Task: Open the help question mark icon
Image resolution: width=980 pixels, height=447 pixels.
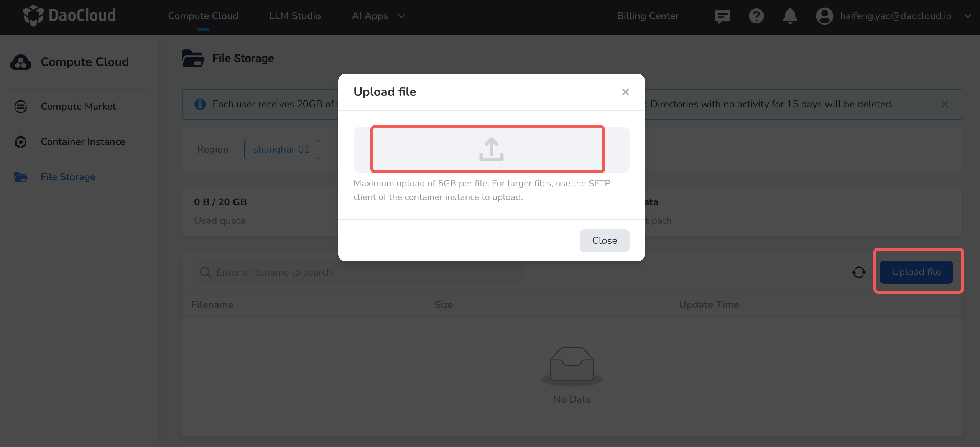Action: [756, 16]
